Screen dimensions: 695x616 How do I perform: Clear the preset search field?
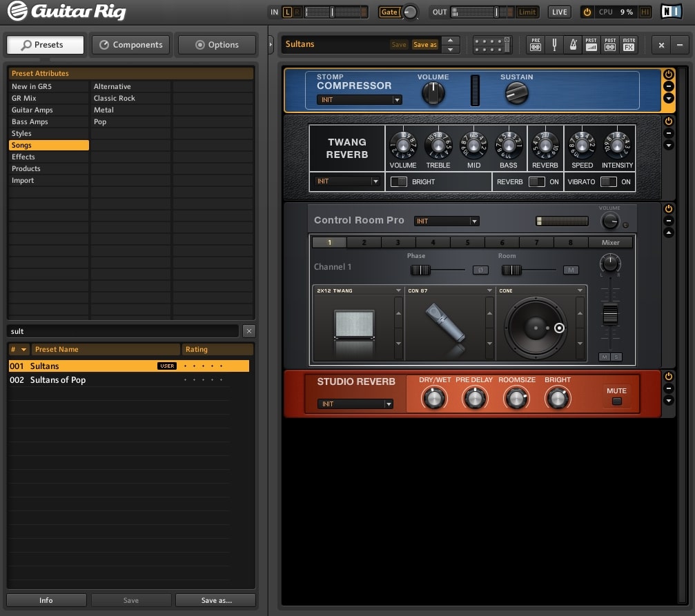click(x=249, y=331)
